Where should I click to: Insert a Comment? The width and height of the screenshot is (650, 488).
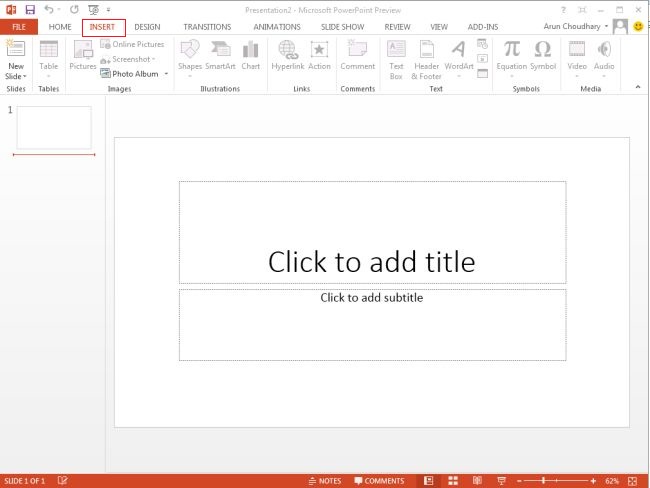(x=357, y=55)
